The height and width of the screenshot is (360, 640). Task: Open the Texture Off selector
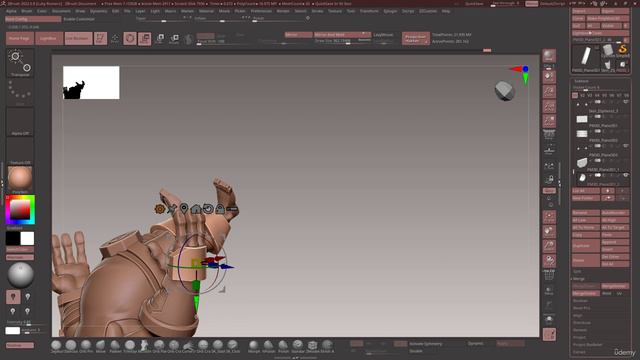pos(20,151)
